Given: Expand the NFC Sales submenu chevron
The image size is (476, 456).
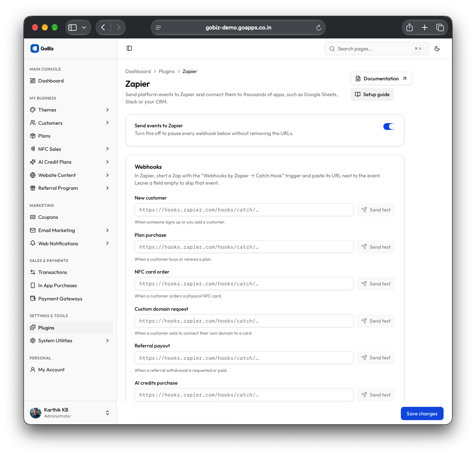Looking at the screenshot, I should click(x=108, y=149).
